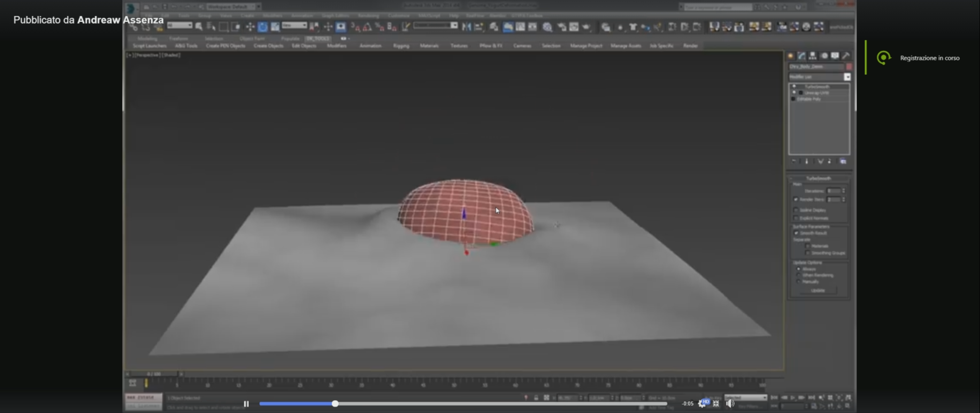The height and width of the screenshot is (413, 980).
Task: Click the video progress slider handle
Action: pyautogui.click(x=335, y=404)
